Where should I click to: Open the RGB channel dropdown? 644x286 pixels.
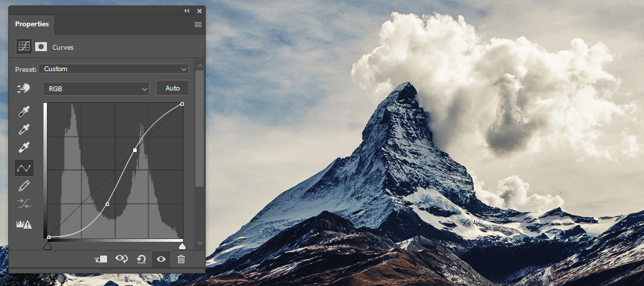(96, 88)
